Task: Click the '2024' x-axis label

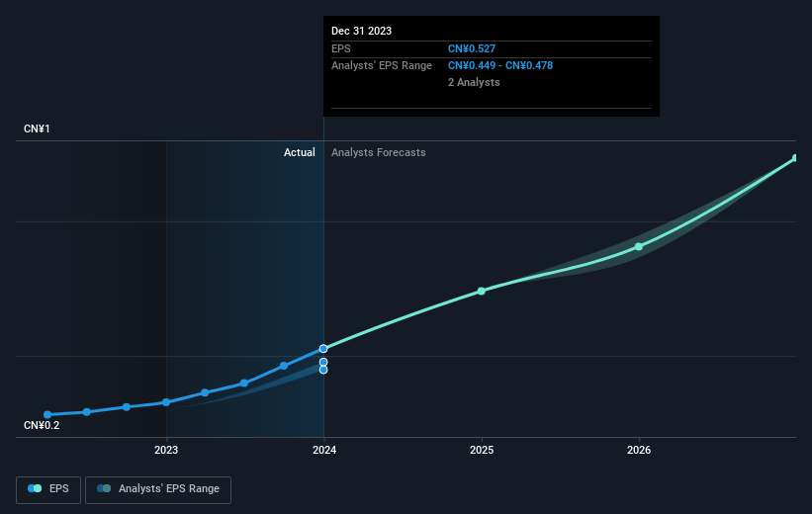Action: coord(324,450)
